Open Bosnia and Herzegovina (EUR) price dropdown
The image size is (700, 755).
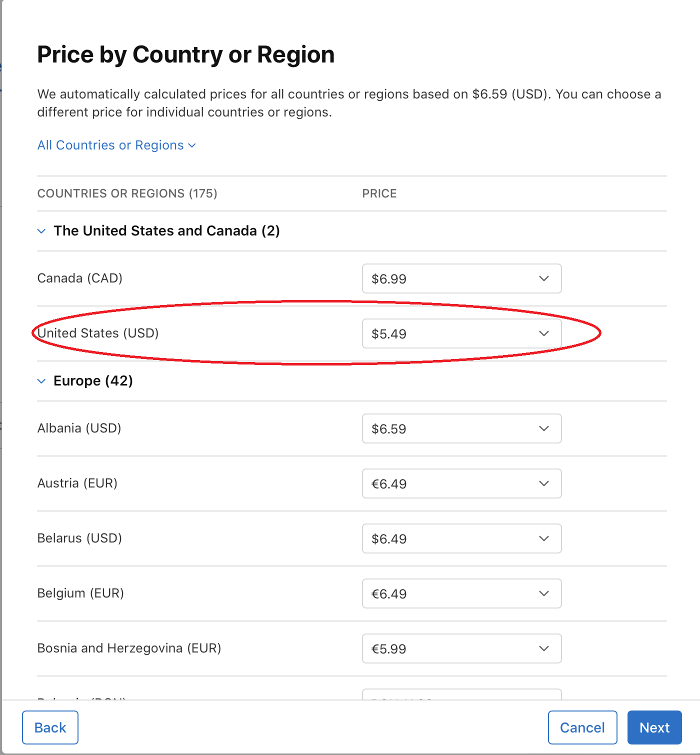[x=461, y=648]
